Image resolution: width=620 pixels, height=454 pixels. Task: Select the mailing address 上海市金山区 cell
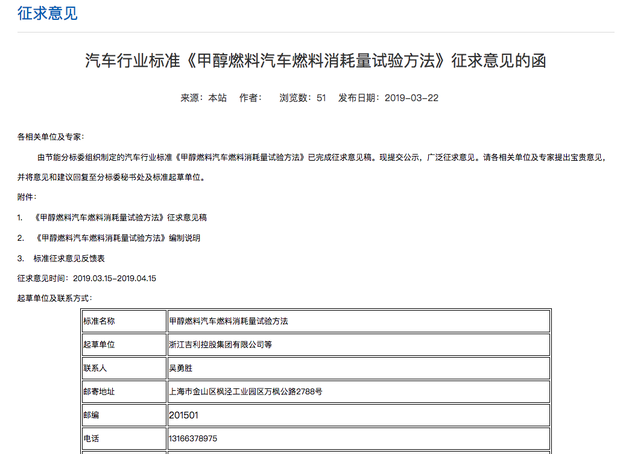245,390
